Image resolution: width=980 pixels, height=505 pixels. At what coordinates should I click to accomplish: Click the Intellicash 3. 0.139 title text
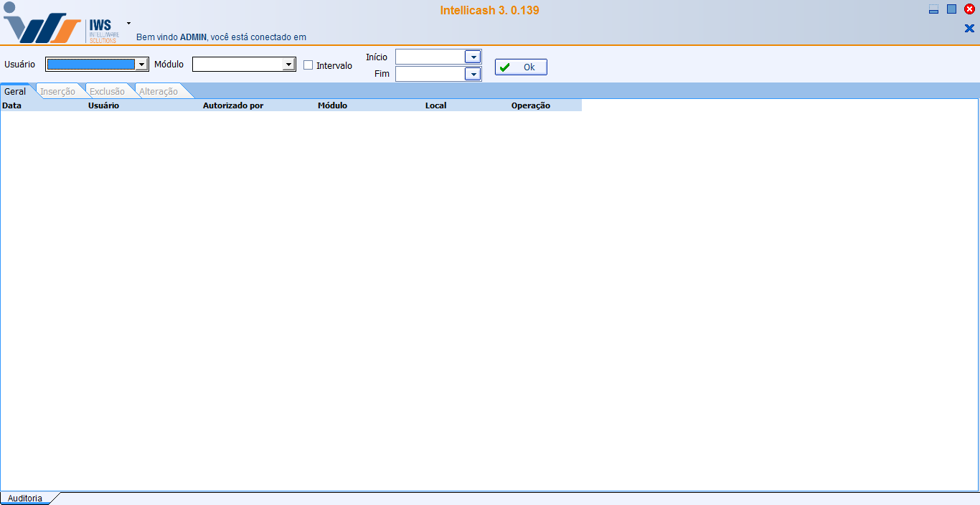[490, 11]
